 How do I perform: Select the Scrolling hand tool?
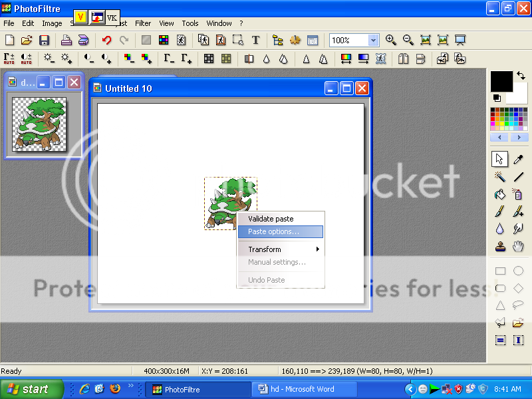pos(518,246)
